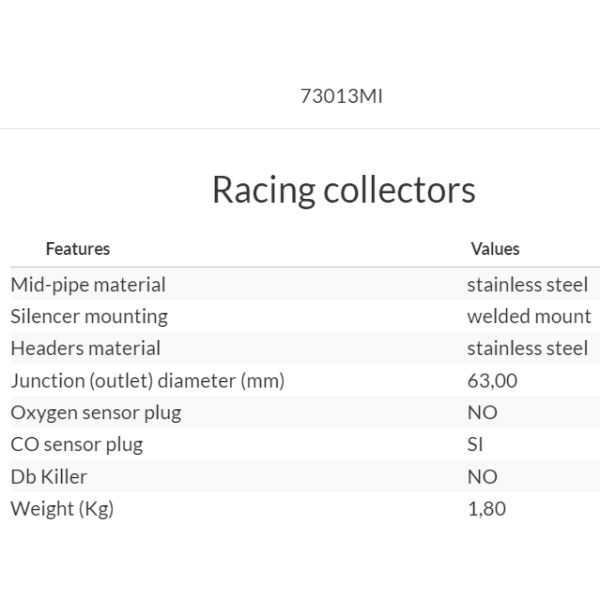Image resolution: width=600 pixels, height=600 pixels.
Task: Select the Features column header
Action: tap(78, 248)
